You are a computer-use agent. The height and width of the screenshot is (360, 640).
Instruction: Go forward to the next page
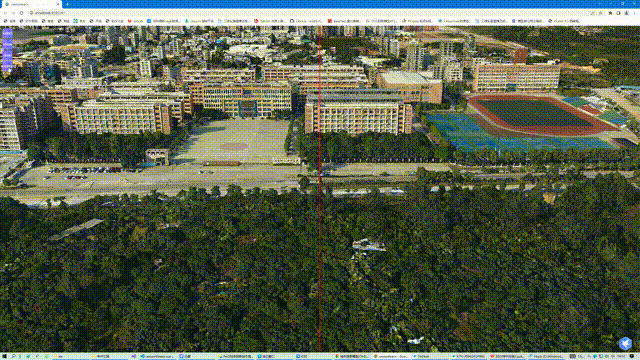point(13,13)
